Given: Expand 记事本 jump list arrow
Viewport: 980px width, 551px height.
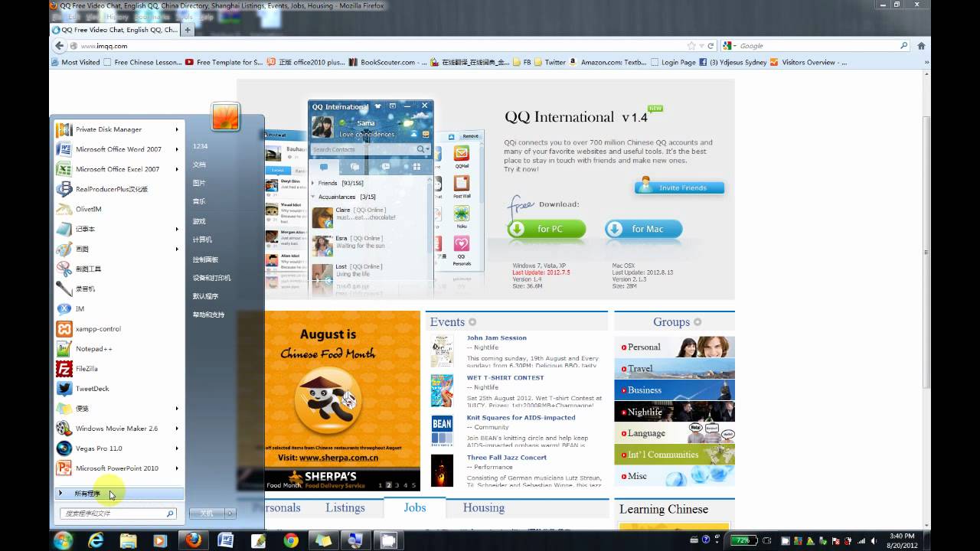Looking at the screenshot, I should (x=177, y=229).
